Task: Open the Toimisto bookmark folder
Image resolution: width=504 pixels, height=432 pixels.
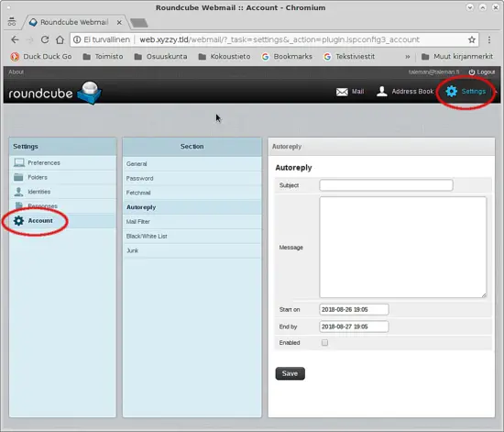Action: 103,57
